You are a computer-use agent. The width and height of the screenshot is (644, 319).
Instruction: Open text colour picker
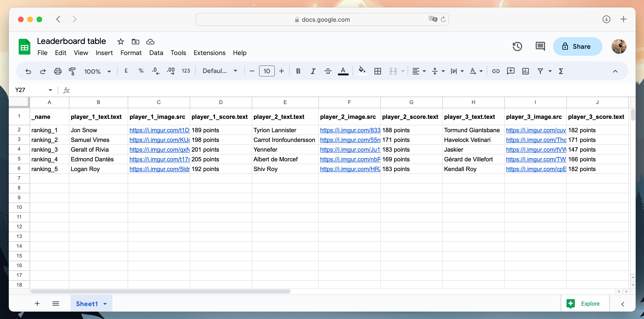tap(343, 71)
